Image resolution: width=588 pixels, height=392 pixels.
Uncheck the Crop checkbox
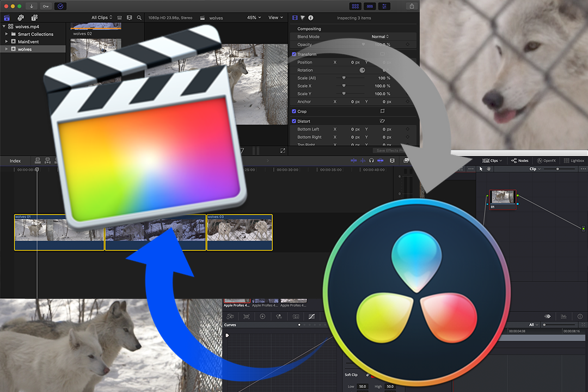click(x=294, y=112)
